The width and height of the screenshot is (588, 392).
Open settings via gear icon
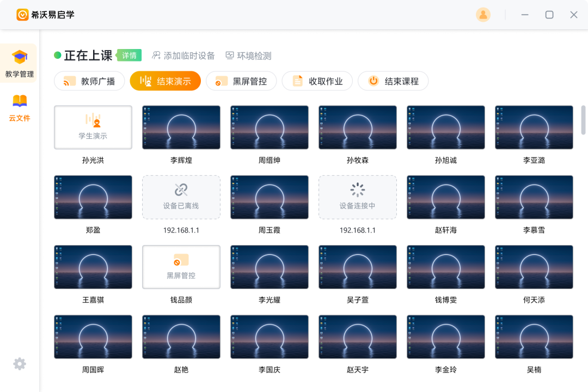[20, 364]
